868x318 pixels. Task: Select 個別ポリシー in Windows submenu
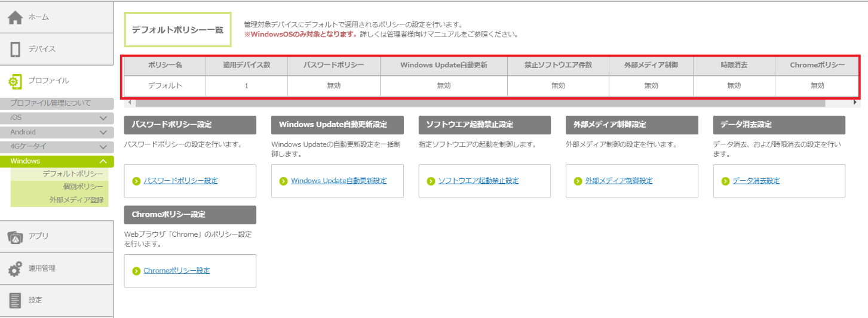[83, 187]
